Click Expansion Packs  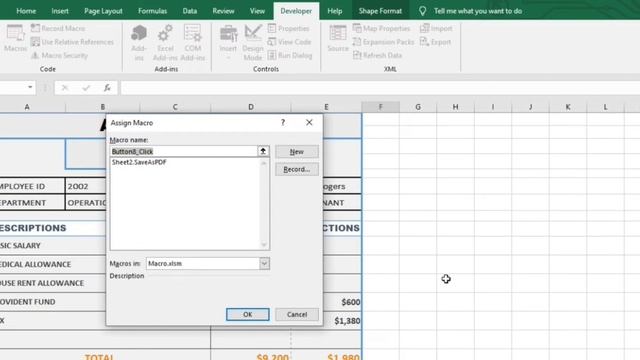pyautogui.click(x=383, y=42)
